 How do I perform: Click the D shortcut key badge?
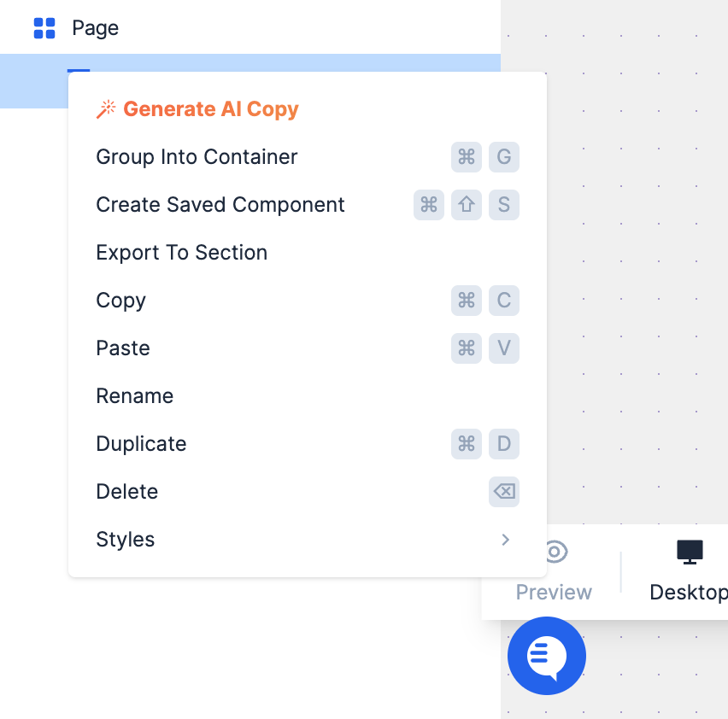click(x=504, y=444)
